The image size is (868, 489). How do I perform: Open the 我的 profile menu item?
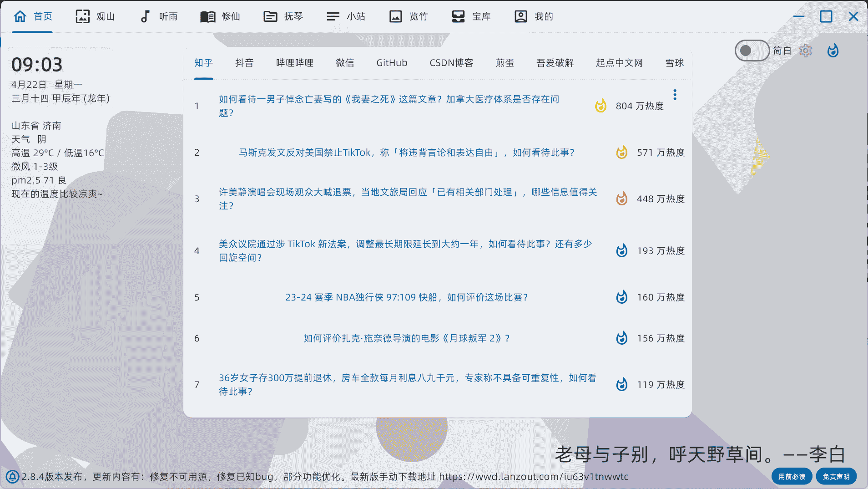534,16
